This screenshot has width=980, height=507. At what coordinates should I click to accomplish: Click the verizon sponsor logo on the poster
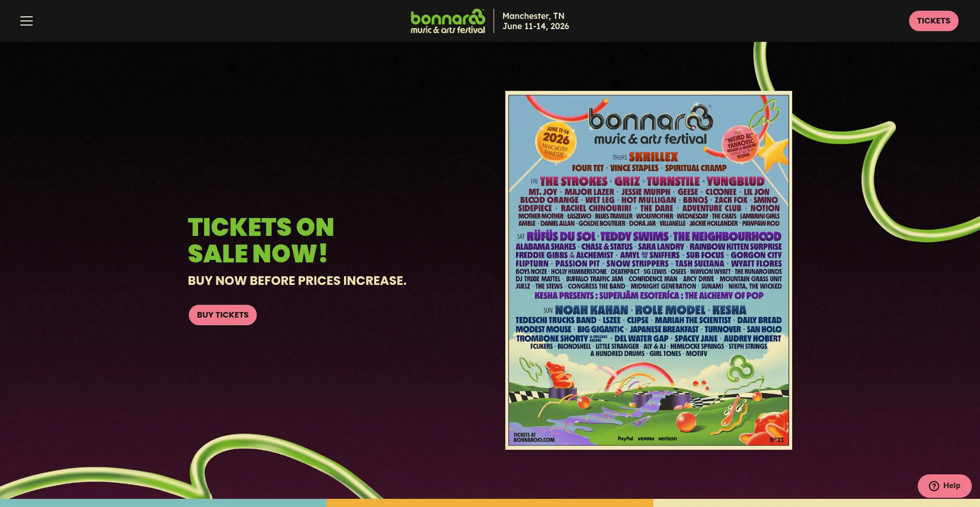(x=668, y=439)
